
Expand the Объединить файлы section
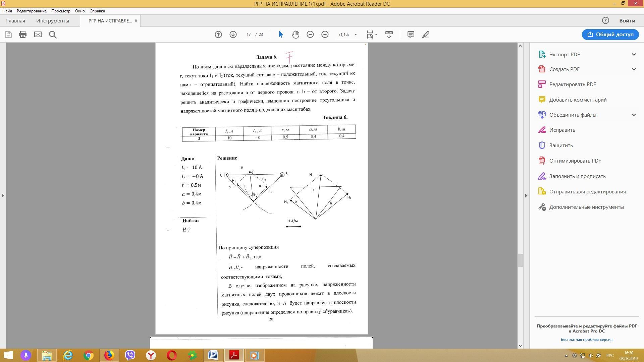[x=634, y=115]
